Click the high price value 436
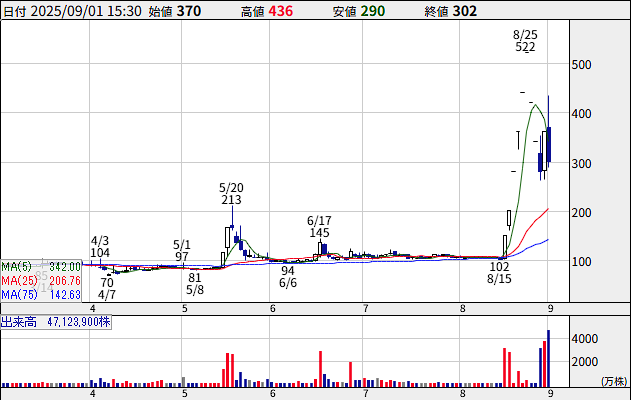The width and height of the screenshot is (631, 400). (280, 11)
